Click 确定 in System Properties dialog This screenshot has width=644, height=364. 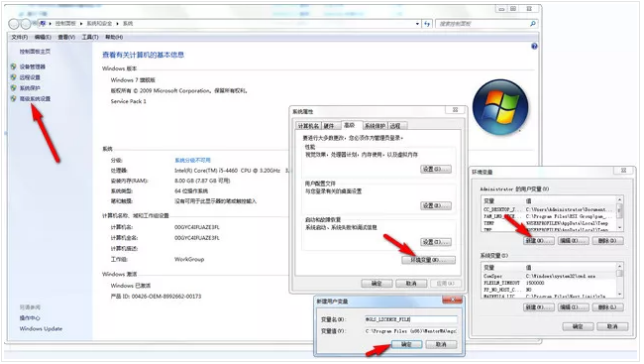(377, 283)
